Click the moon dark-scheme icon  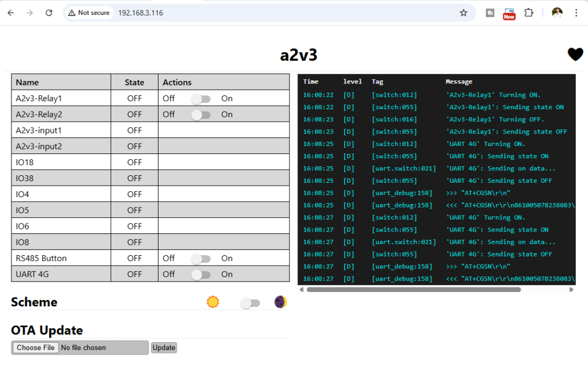coord(280,302)
